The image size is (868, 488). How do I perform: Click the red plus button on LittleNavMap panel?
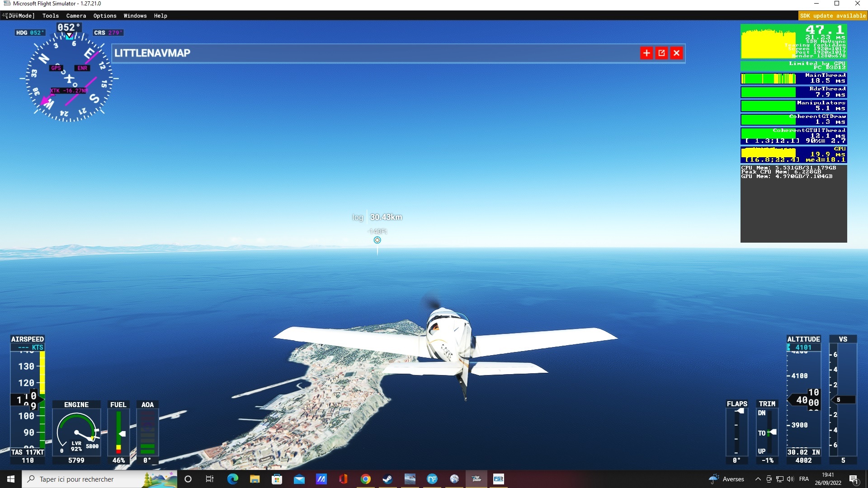point(646,53)
